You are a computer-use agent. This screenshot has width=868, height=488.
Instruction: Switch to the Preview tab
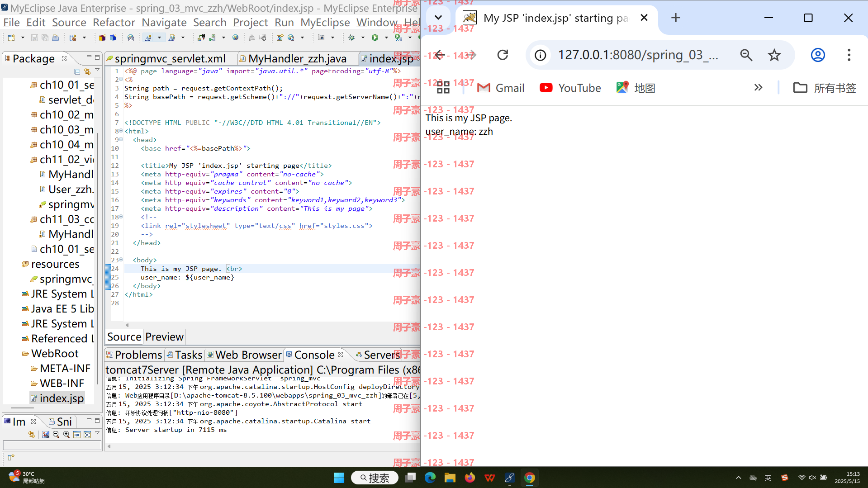tap(164, 337)
